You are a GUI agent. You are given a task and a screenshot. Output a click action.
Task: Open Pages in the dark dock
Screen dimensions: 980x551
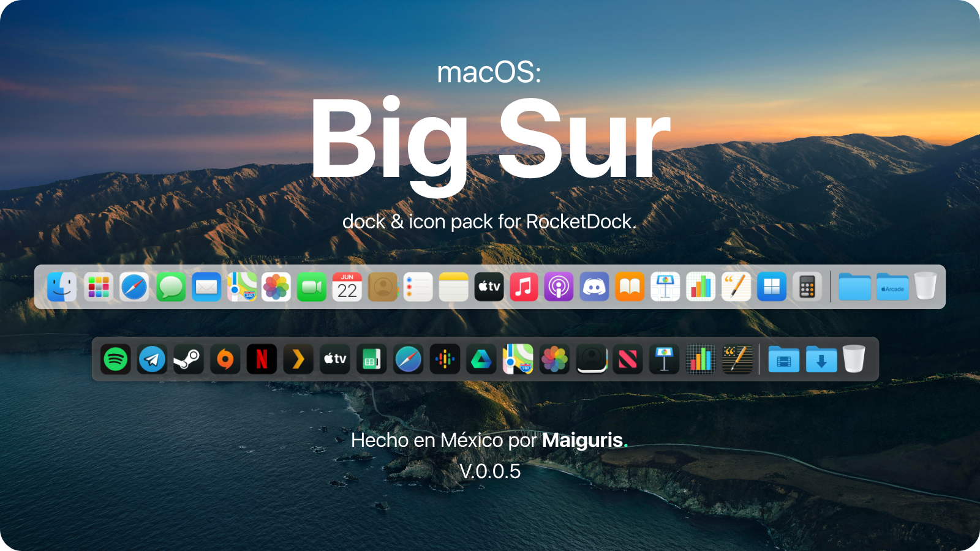737,359
